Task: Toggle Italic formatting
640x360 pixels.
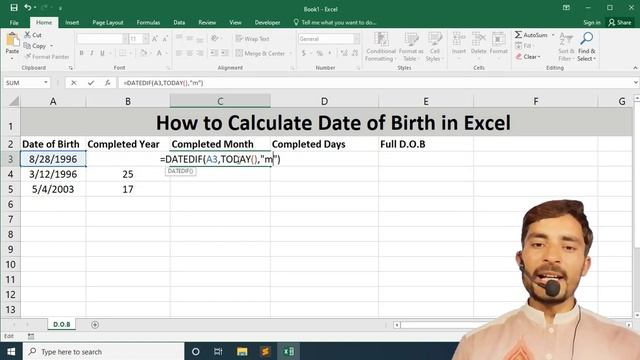Action: 92,53
